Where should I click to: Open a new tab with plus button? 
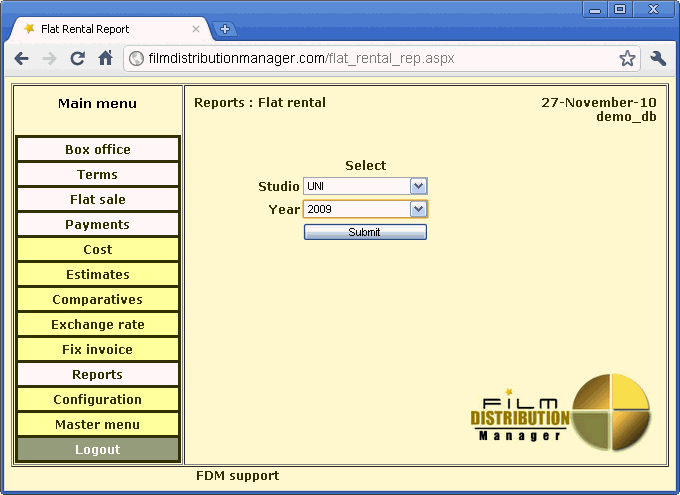point(225,29)
